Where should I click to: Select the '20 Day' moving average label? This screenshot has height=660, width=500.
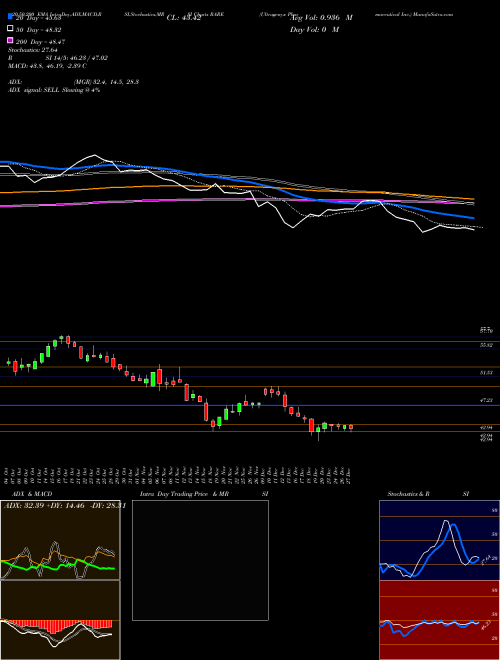coord(39,18)
